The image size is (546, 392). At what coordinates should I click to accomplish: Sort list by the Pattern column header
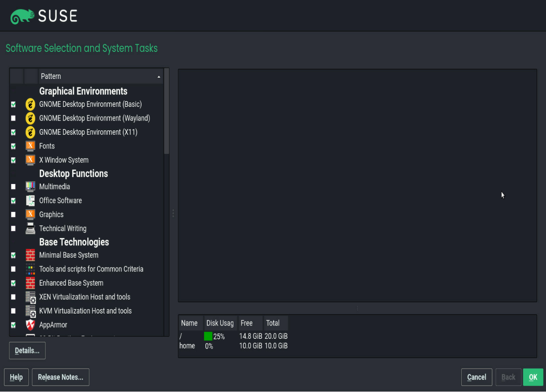tap(101, 76)
